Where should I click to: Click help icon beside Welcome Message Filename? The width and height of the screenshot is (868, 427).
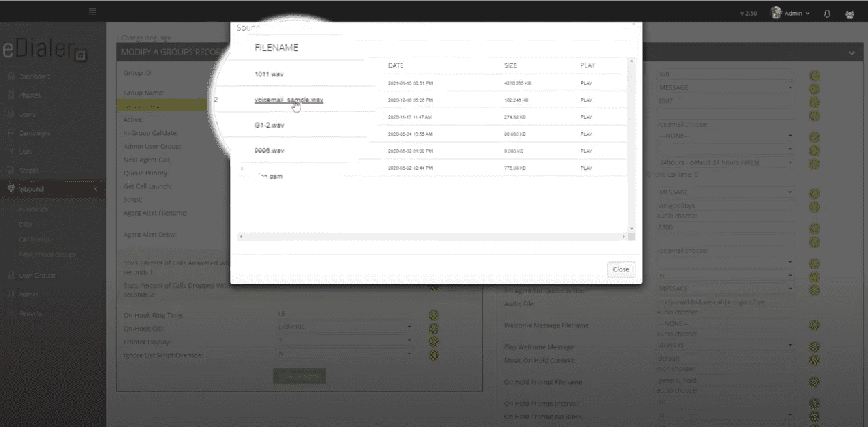click(x=814, y=325)
